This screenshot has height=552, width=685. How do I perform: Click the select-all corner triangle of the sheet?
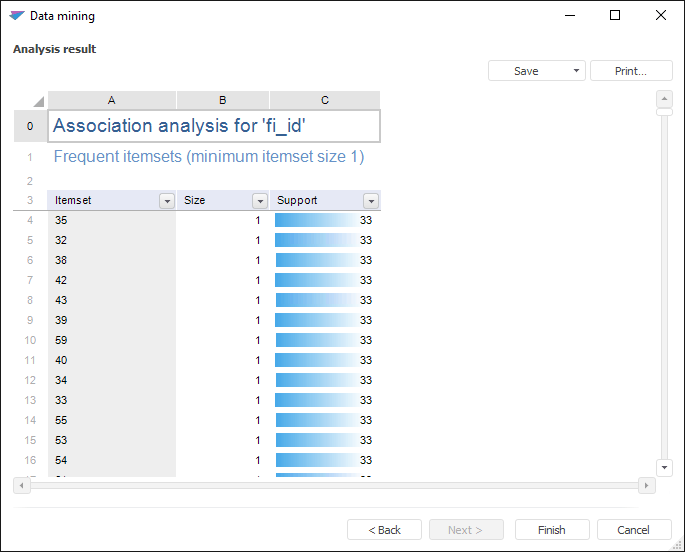38,101
